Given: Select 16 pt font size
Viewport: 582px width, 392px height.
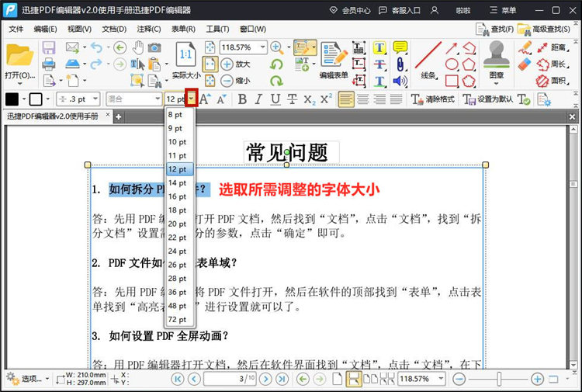Looking at the screenshot, I should tap(180, 196).
